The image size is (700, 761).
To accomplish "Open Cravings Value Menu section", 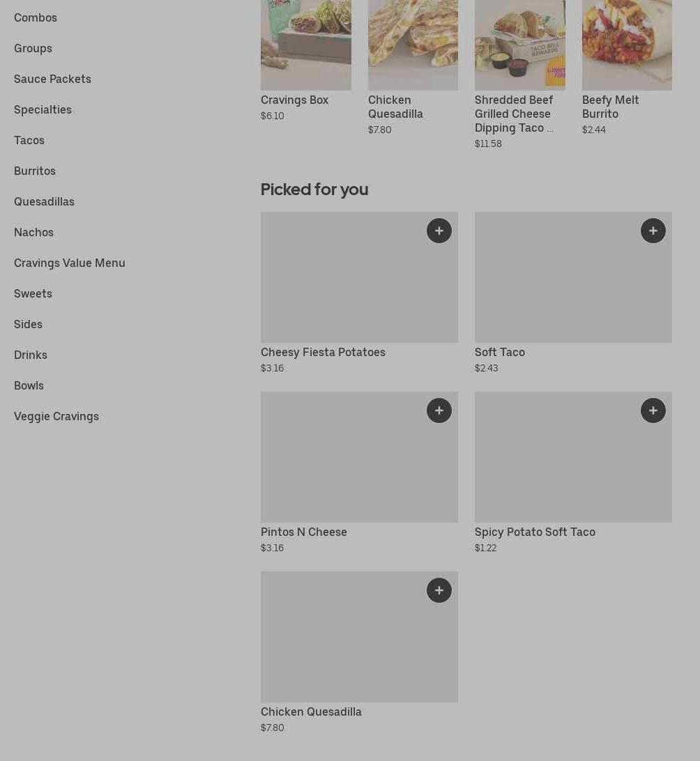I will [x=70, y=263].
